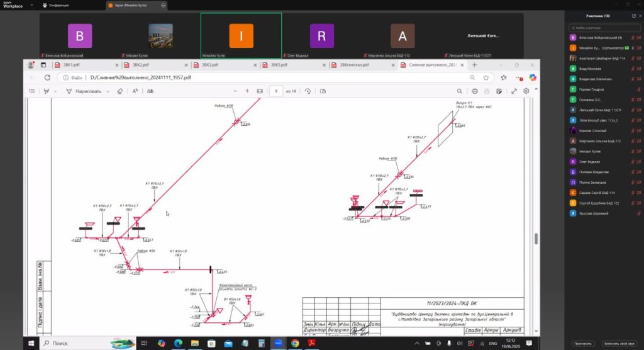Open the Edge Copilot sidebar

[x=532, y=77]
